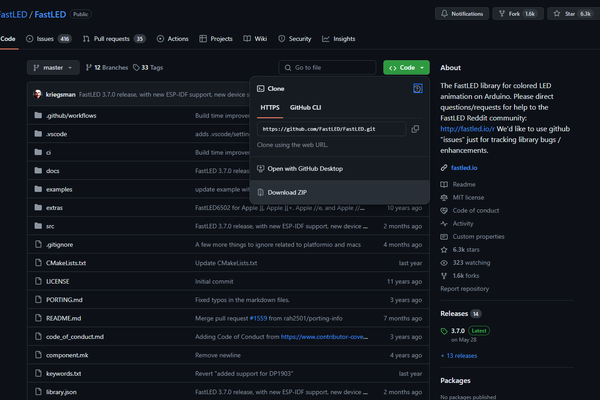
Task: Open the FastLED repository name link
Action: point(50,14)
